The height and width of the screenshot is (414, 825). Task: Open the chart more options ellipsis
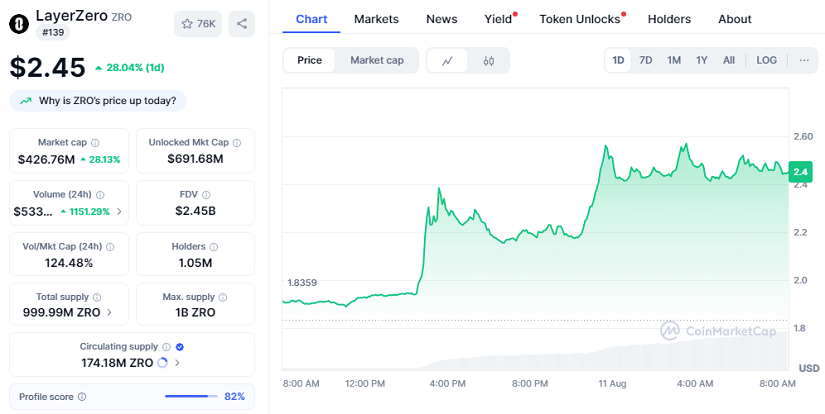click(804, 60)
